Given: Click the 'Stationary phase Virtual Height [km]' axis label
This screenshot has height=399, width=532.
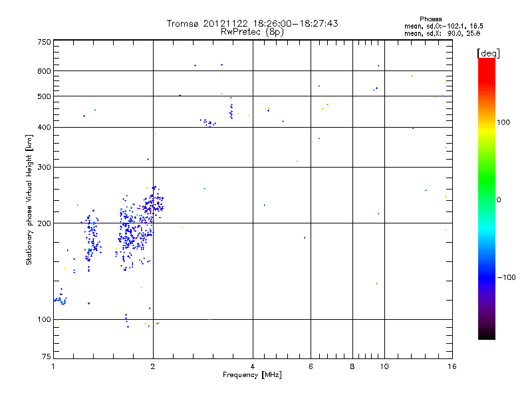Looking at the screenshot, I should tap(29, 199).
